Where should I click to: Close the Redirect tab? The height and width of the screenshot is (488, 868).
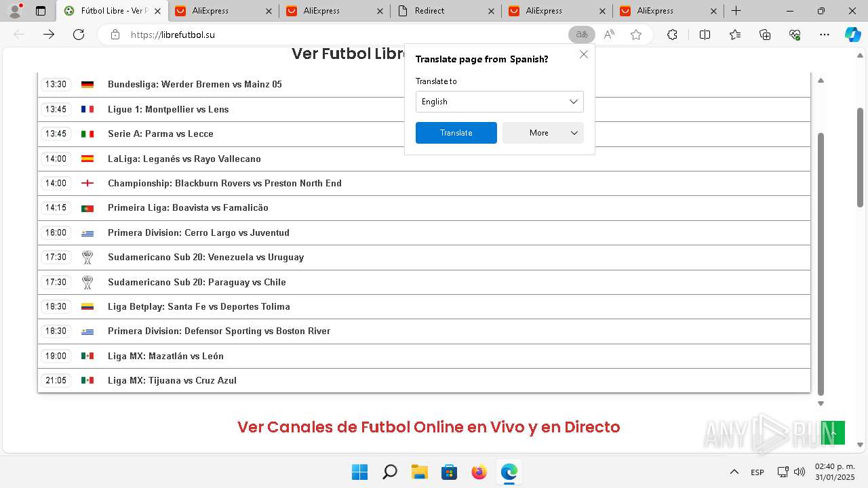[x=491, y=11]
